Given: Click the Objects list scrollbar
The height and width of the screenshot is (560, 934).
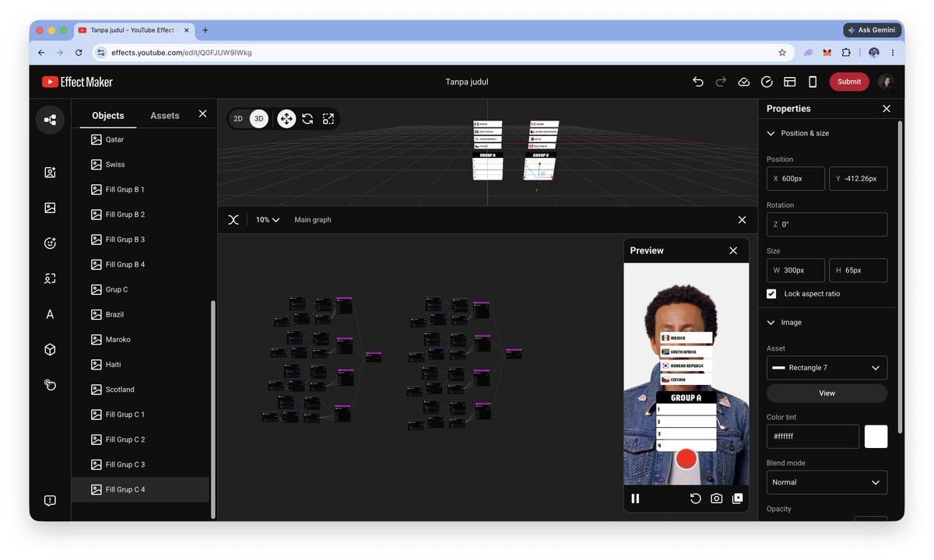Looking at the screenshot, I should 212,410.
